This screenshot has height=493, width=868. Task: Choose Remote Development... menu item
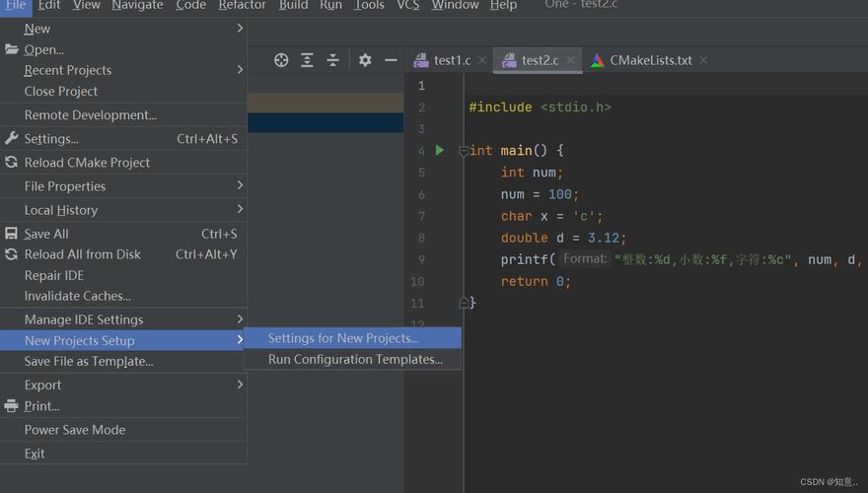pyautogui.click(x=123, y=115)
